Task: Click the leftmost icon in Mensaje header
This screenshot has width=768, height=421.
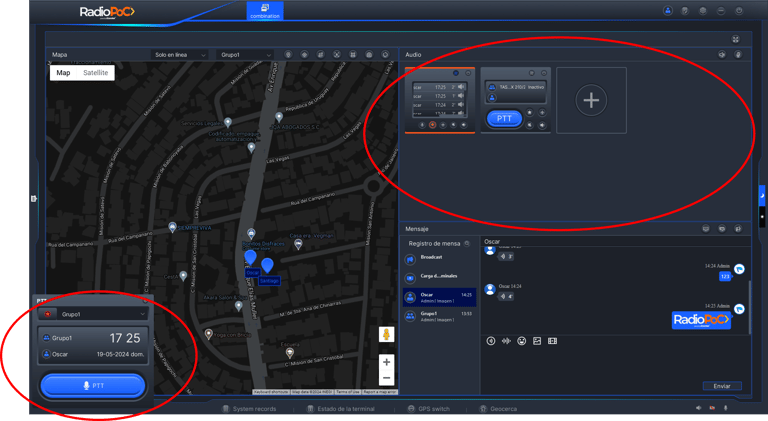Action: pos(706,229)
